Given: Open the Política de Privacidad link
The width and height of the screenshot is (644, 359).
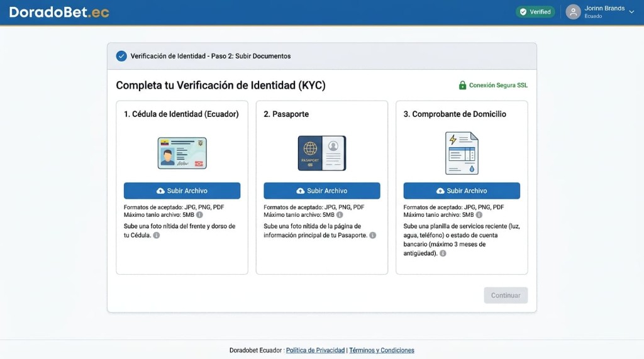Looking at the screenshot, I should point(316,350).
